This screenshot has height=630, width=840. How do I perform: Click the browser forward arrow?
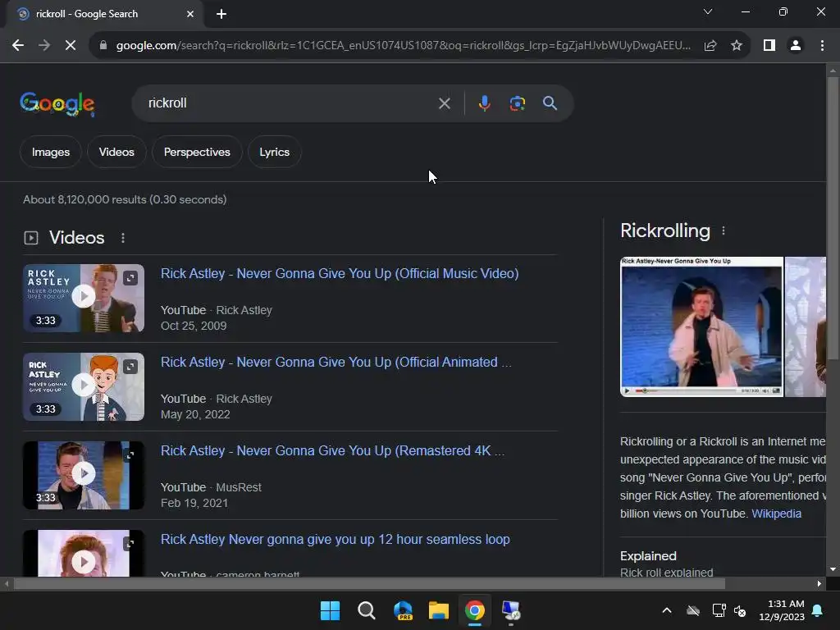coord(44,46)
